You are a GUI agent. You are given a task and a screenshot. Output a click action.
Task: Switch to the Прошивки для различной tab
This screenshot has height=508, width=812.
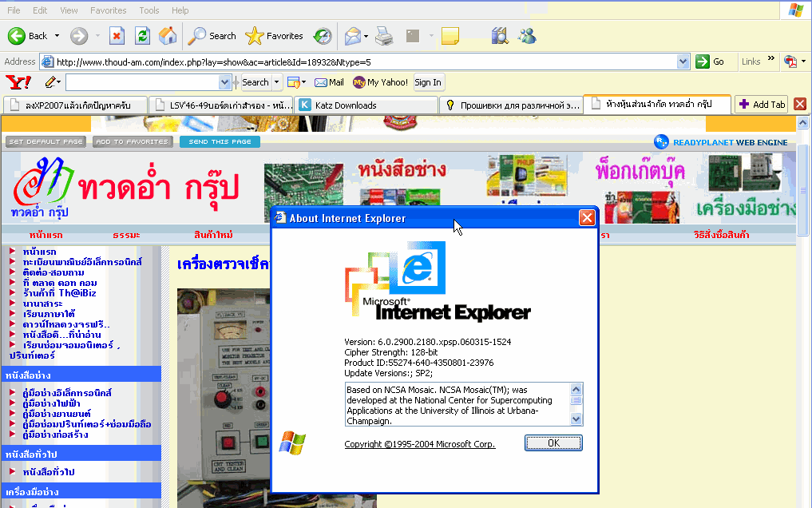[512, 105]
